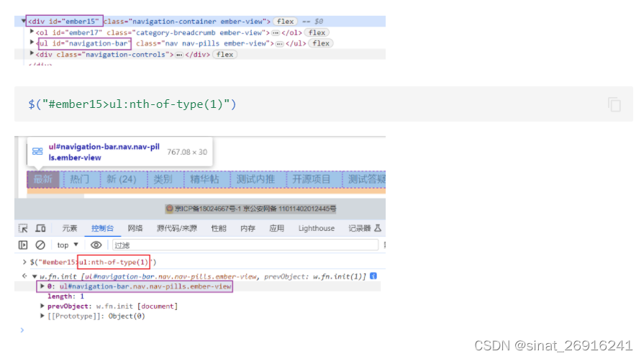The height and width of the screenshot is (359, 644).
Task: Toggle the device toolbar icon
Action: tap(40, 228)
